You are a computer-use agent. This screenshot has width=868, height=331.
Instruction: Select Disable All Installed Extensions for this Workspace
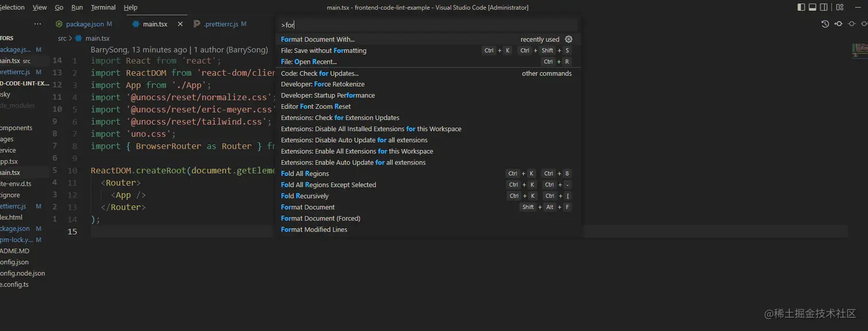[x=428, y=129]
